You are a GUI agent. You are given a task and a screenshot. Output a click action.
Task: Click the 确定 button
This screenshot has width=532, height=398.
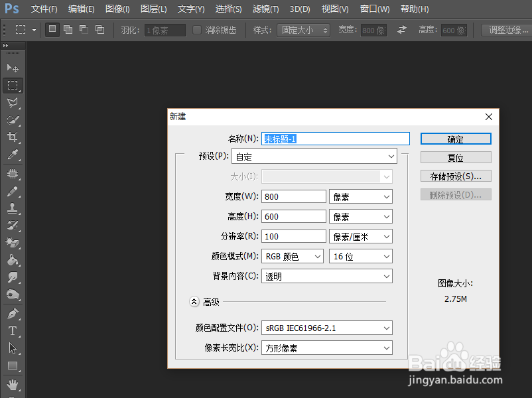coord(455,139)
